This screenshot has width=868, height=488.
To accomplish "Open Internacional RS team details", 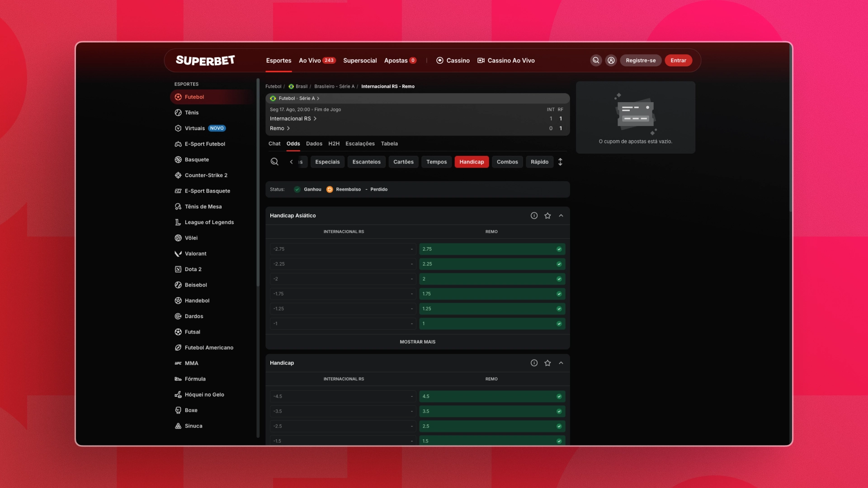I will click(293, 119).
